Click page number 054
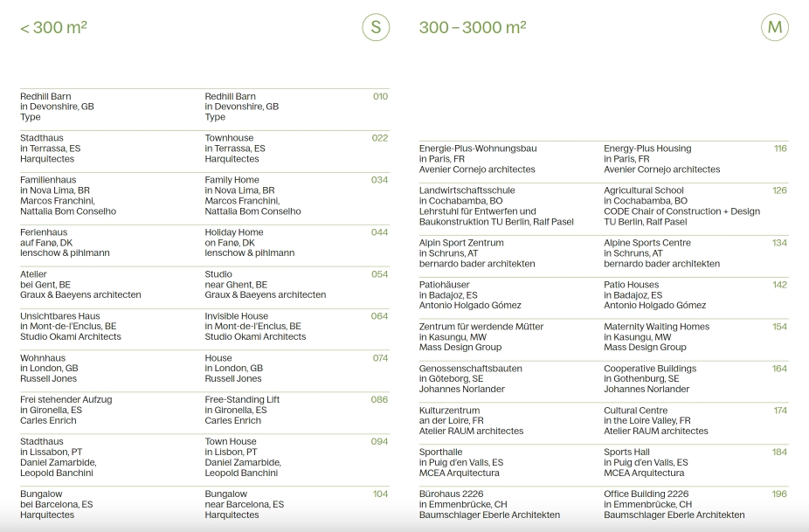Screen dimensions: 809x532 [x=379, y=274]
